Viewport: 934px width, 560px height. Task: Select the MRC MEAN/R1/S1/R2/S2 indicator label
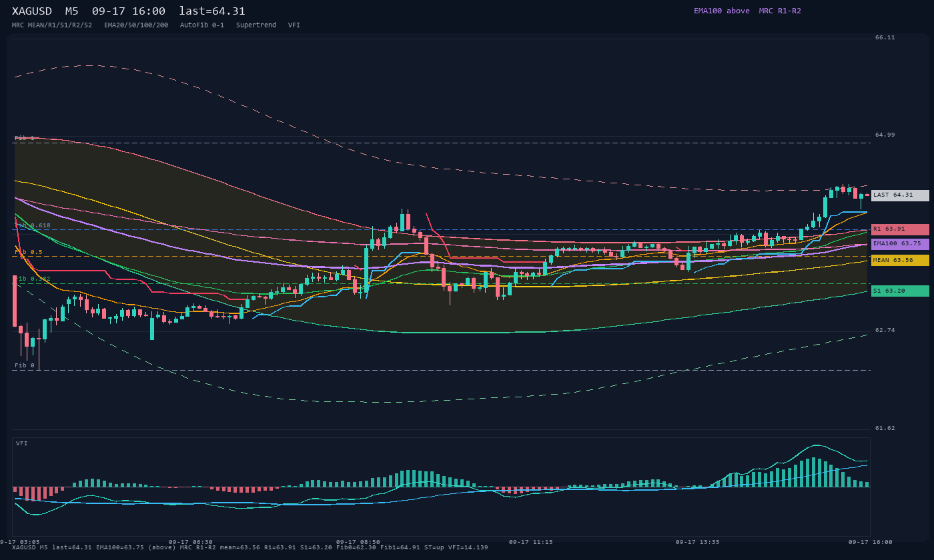click(52, 25)
